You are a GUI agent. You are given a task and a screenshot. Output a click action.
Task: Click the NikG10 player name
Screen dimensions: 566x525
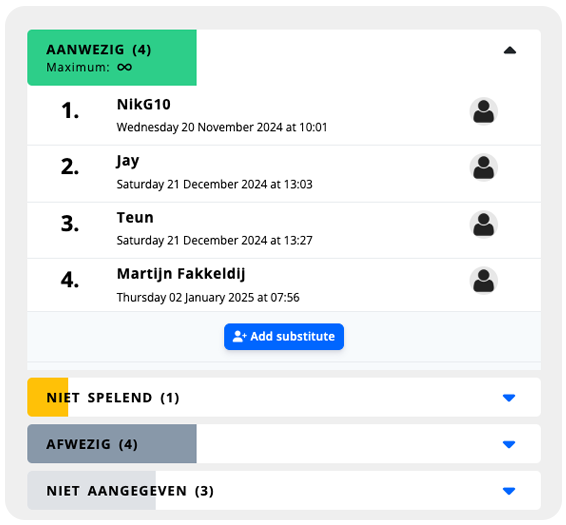pos(144,105)
